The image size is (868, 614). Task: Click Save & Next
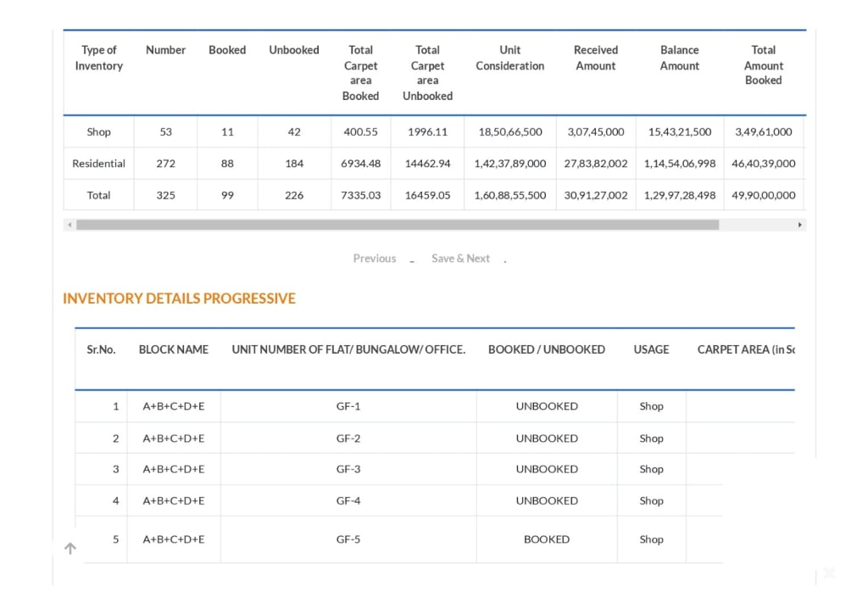pyautogui.click(x=460, y=258)
